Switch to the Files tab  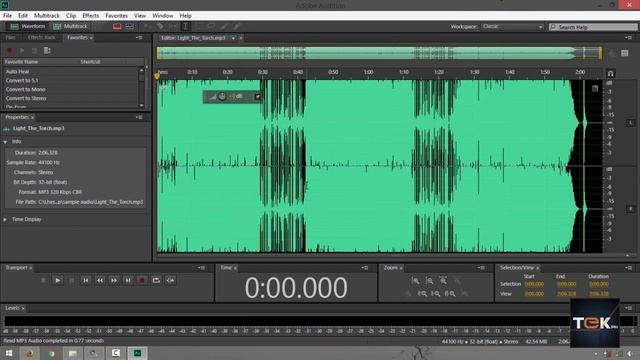click(x=11, y=38)
